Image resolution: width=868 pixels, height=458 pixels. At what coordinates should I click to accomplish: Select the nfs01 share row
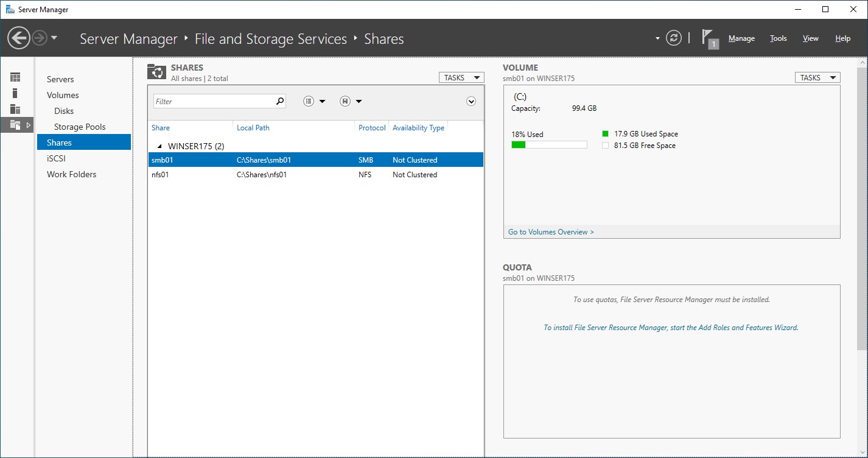click(x=316, y=174)
